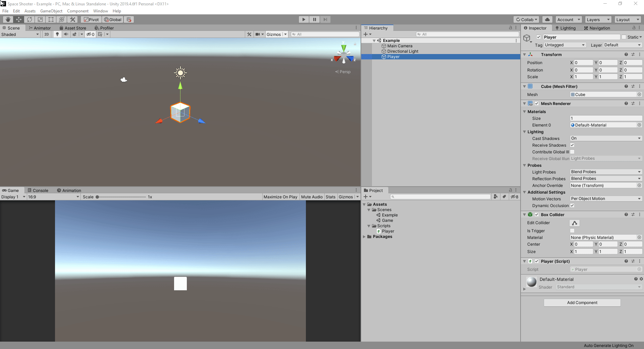Lock the Inspector panel

(634, 28)
